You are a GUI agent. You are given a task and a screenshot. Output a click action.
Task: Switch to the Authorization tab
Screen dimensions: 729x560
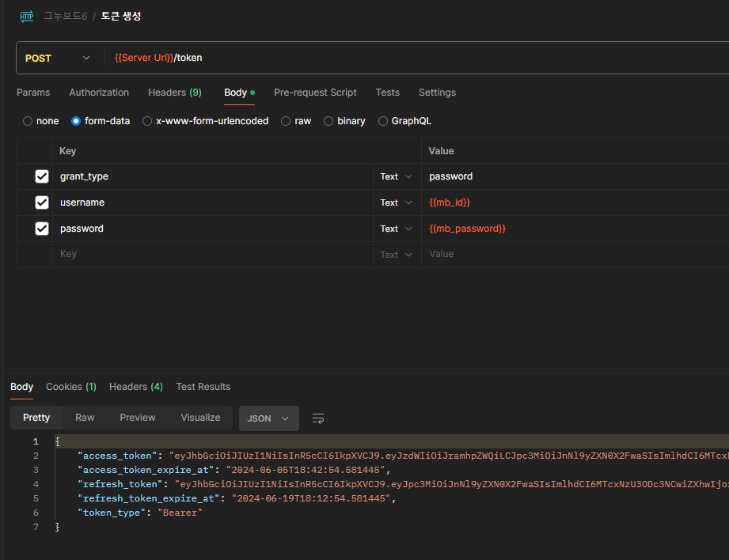99,93
